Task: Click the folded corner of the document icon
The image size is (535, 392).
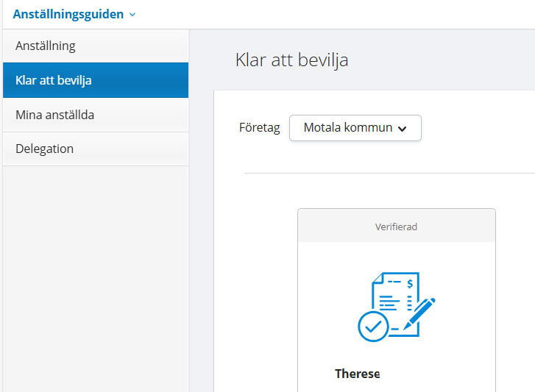Action: (378, 278)
